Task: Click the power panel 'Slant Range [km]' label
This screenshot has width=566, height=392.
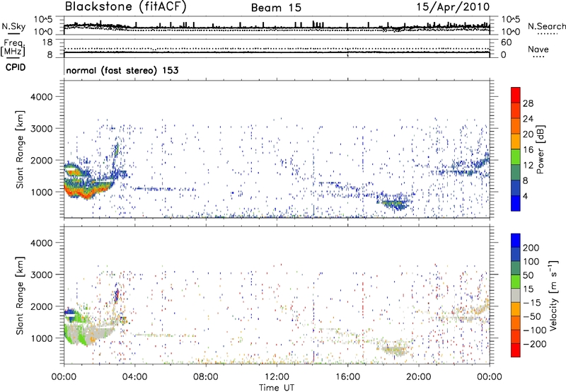Action: coord(20,149)
